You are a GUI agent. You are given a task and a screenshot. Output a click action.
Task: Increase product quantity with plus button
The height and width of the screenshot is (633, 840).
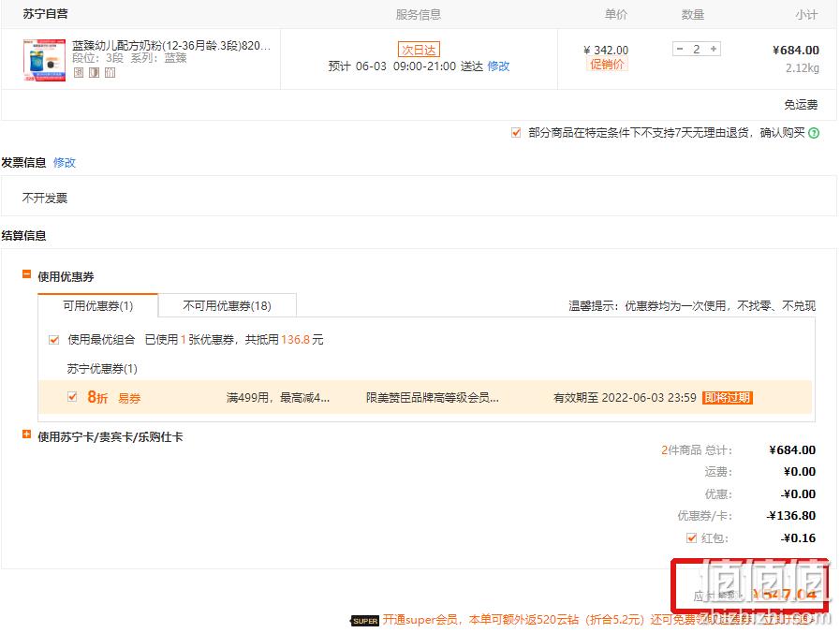pyautogui.click(x=714, y=49)
